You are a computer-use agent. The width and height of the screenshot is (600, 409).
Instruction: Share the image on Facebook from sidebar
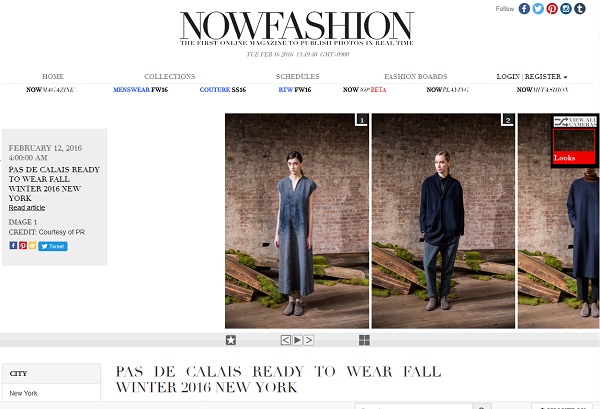tap(13, 246)
